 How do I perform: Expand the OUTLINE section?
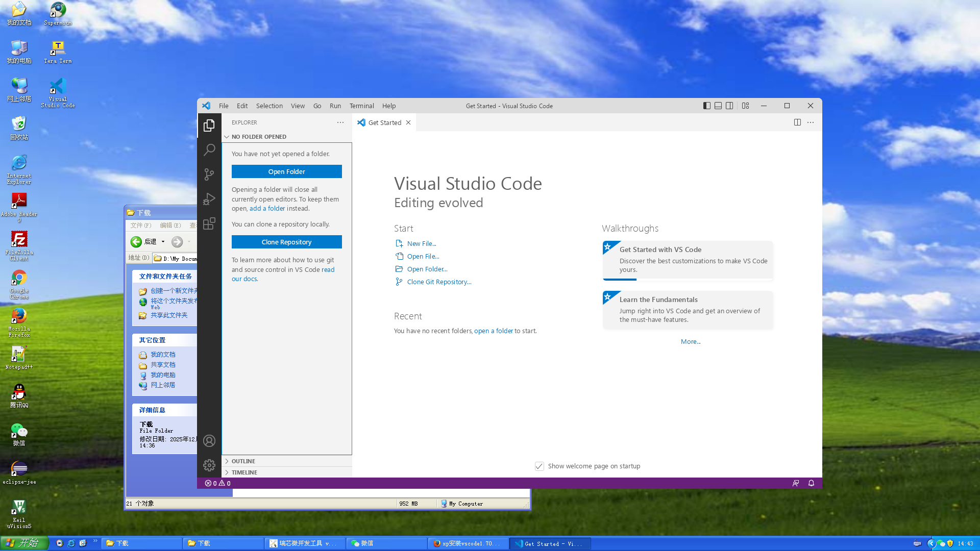click(243, 461)
